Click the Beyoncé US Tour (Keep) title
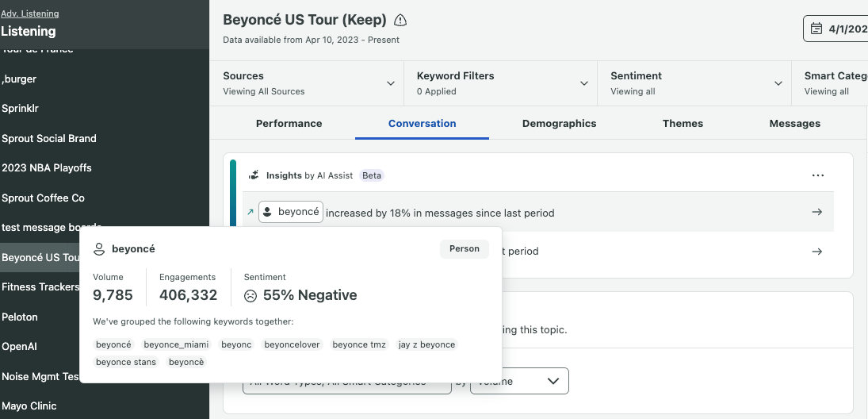868x419 pixels. point(304,20)
